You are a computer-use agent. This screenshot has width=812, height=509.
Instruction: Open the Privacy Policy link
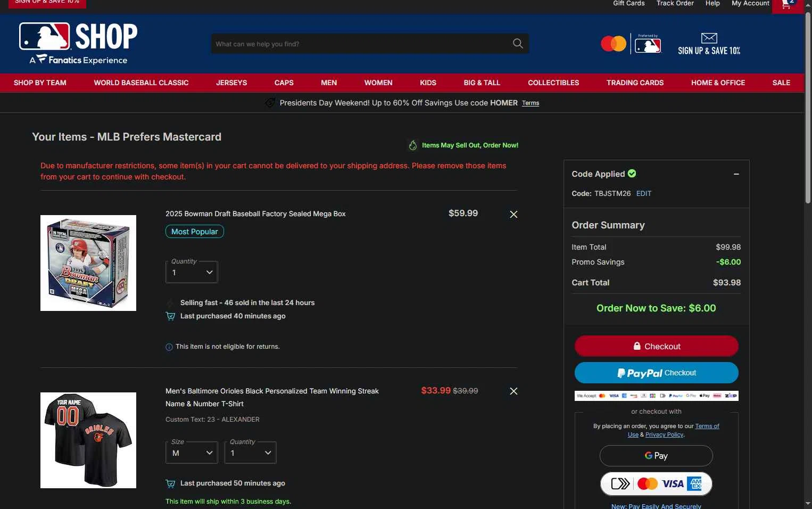[x=664, y=435]
